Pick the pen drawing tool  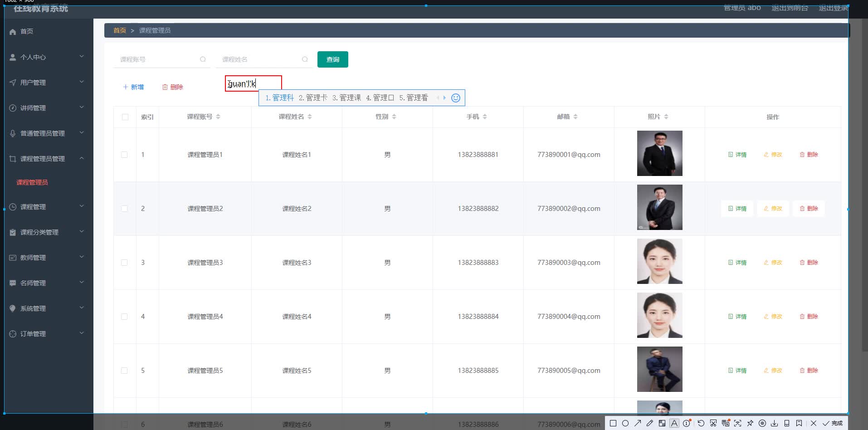pos(649,423)
